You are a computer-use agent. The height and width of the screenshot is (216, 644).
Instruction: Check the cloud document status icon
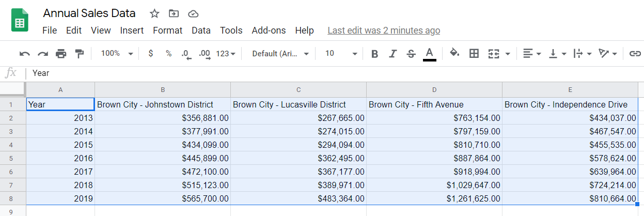(193, 14)
